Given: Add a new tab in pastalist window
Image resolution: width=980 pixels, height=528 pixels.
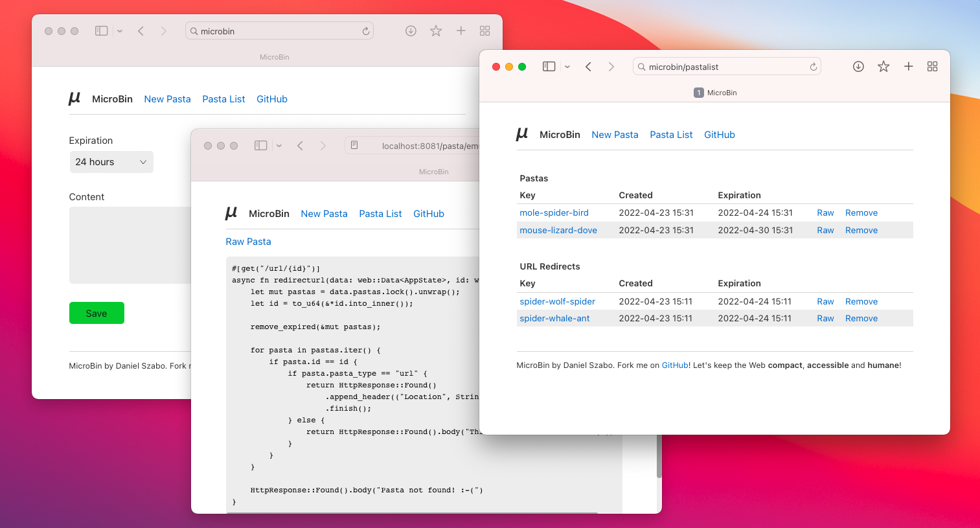Looking at the screenshot, I should (909, 67).
